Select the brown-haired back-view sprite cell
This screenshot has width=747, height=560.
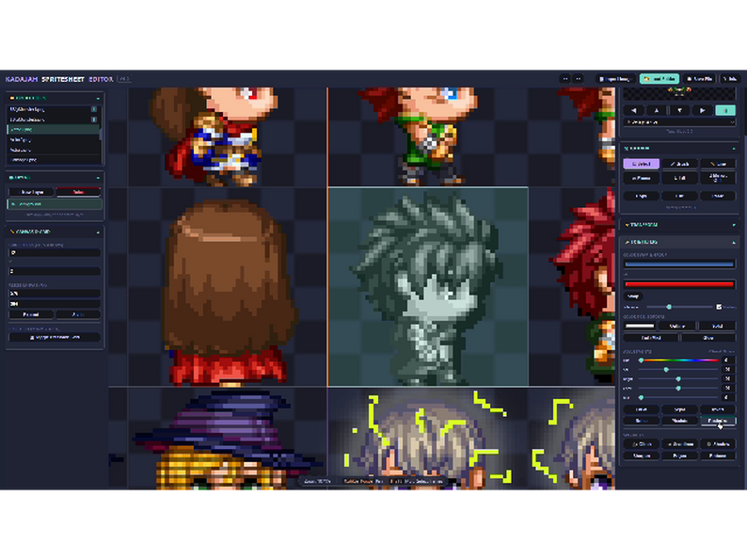pyautogui.click(x=228, y=286)
